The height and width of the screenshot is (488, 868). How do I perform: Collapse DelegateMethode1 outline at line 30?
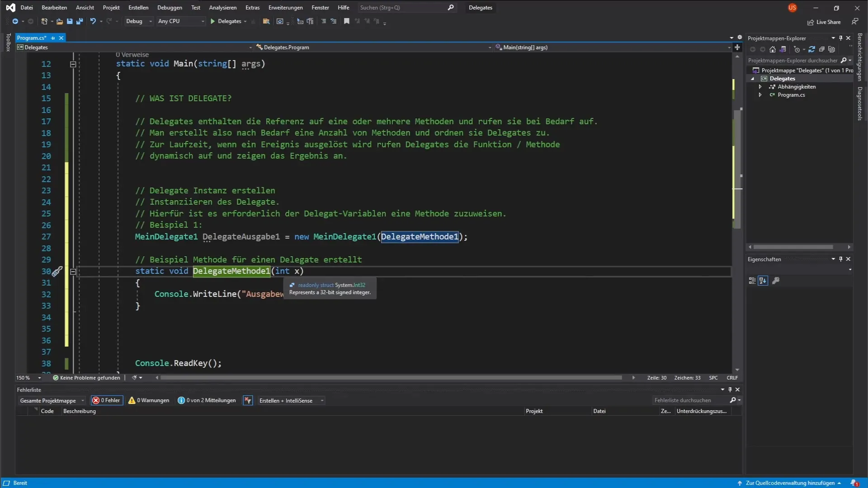click(73, 272)
